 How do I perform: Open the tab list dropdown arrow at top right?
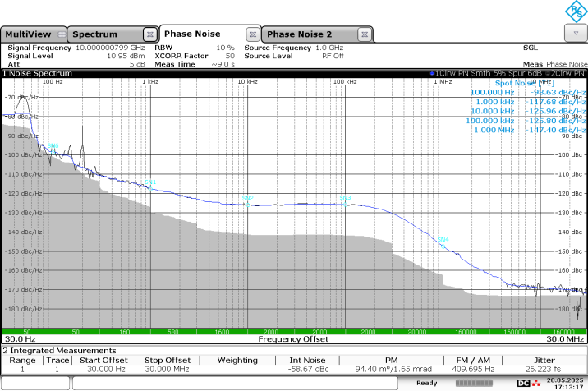pos(574,33)
